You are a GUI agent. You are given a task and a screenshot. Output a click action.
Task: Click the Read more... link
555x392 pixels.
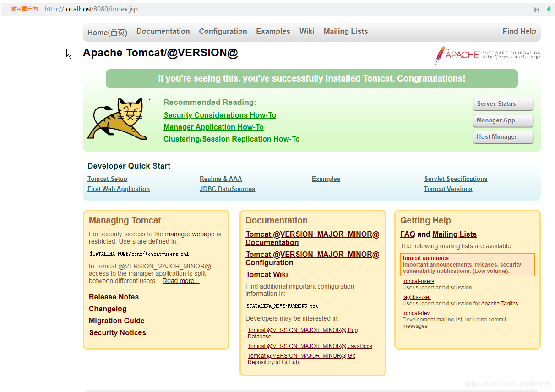point(181,281)
